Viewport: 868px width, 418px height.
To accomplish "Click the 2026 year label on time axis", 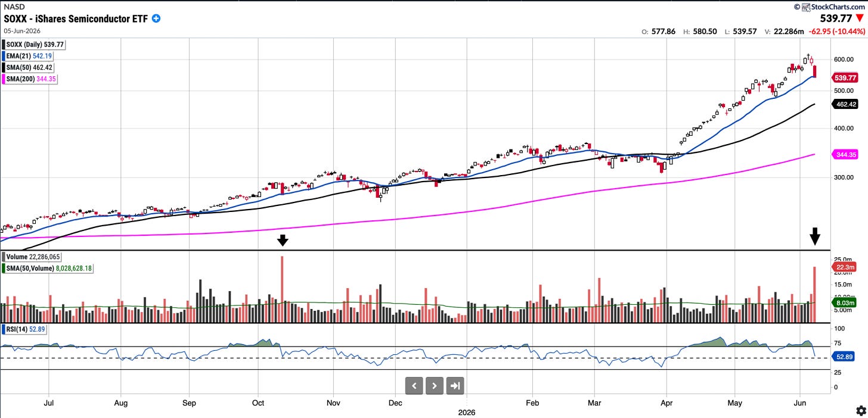I will tap(467, 411).
